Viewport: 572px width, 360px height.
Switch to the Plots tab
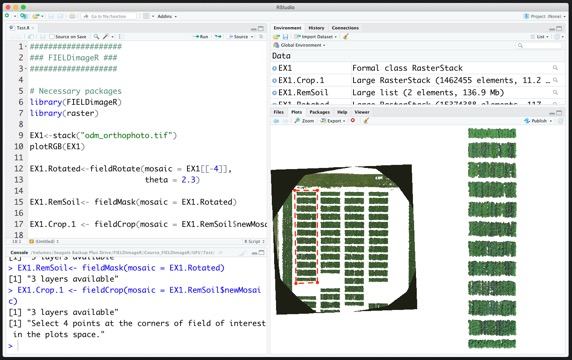click(296, 112)
